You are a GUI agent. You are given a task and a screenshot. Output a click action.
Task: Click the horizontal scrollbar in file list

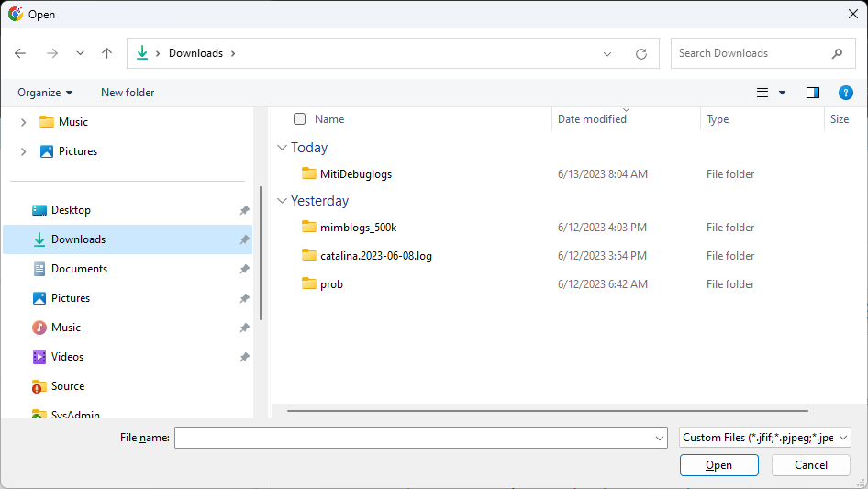click(547, 411)
